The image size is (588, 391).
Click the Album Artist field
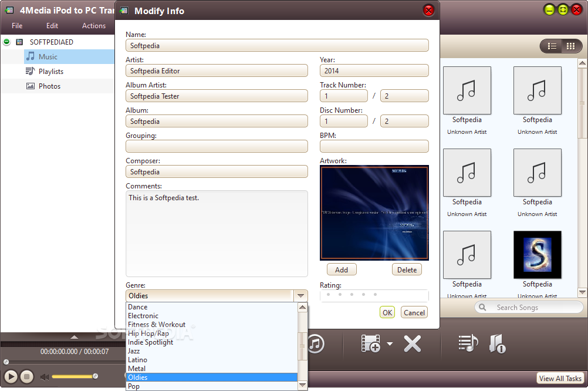(217, 96)
